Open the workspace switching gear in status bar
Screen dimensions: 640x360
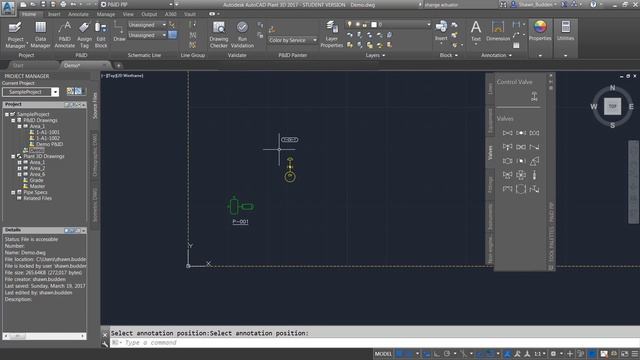pos(553,353)
